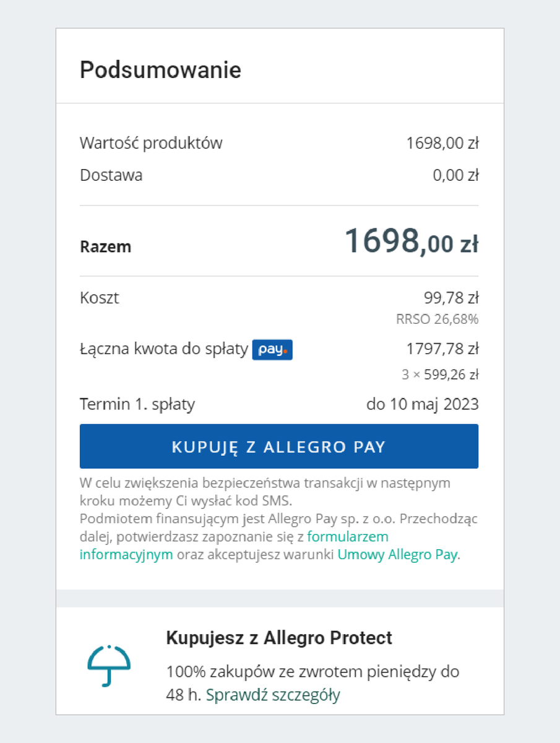Click the 99,78 zł cost value
The height and width of the screenshot is (743, 560).
pos(451,298)
